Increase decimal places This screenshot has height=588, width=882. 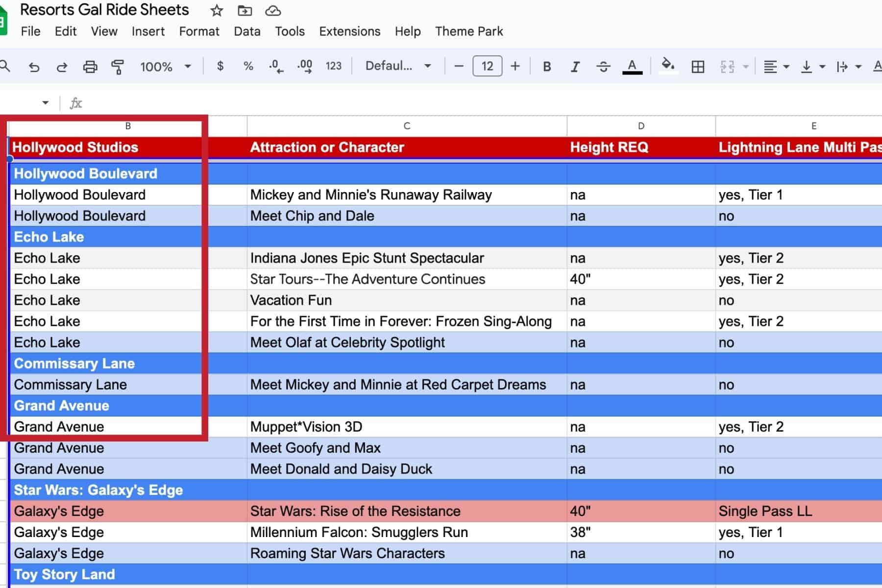pos(305,66)
